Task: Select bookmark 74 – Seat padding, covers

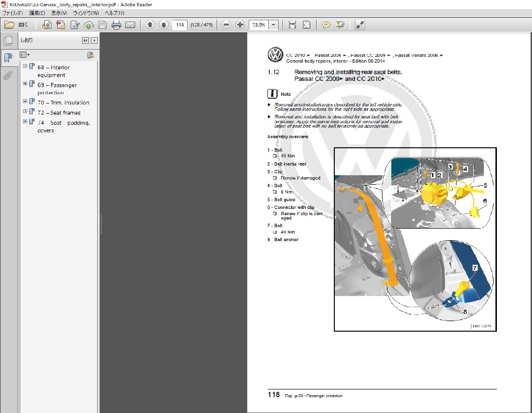Action: [x=63, y=126]
